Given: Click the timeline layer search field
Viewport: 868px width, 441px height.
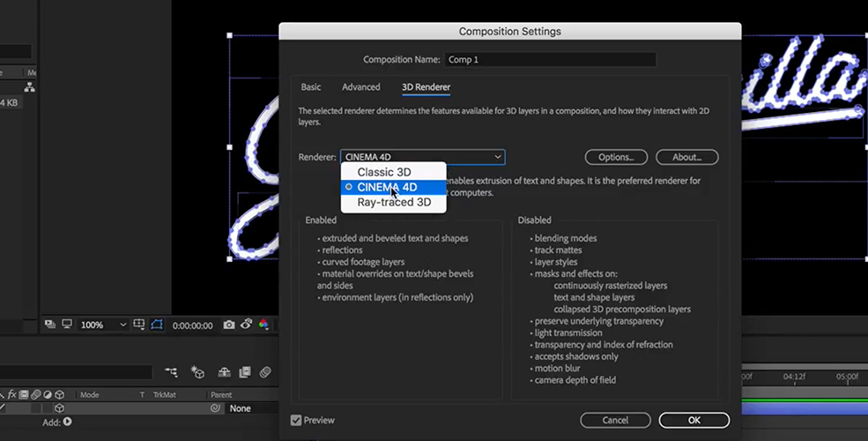Looking at the screenshot, I should tap(75, 371).
